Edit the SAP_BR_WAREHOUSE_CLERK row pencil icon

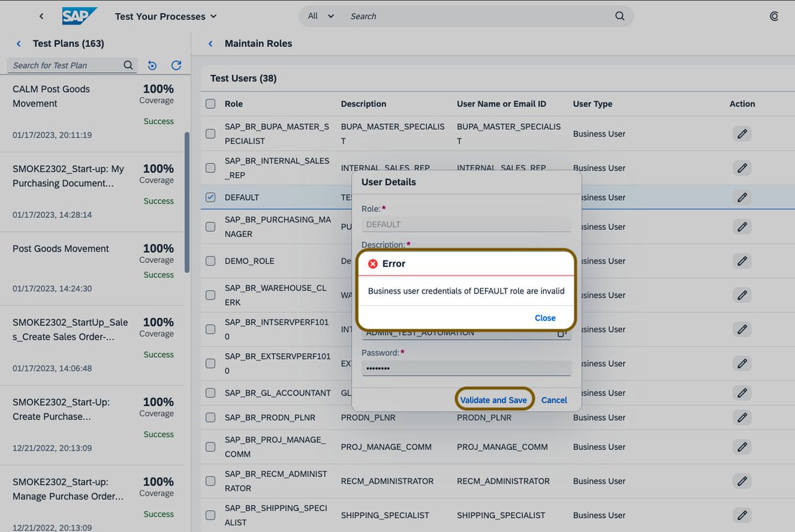point(742,295)
